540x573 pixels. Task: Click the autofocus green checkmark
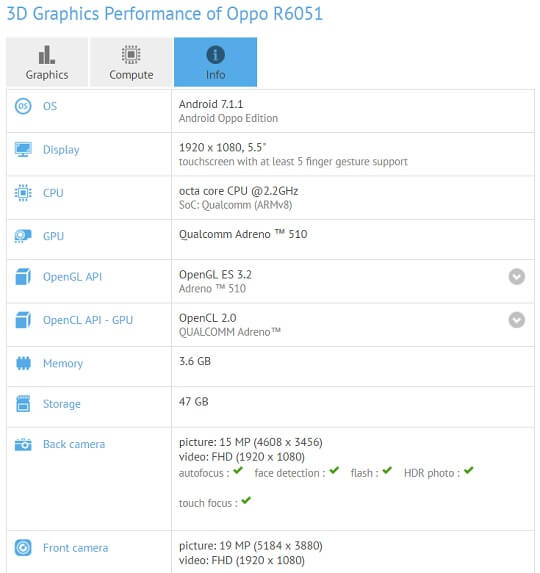coord(238,470)
